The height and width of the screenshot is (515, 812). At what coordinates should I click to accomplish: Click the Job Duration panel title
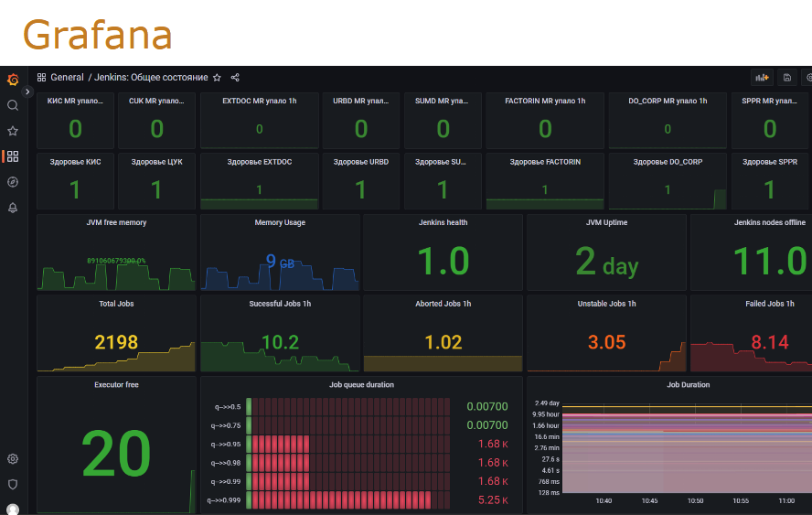pyautogui.click(x=689, y=384)
